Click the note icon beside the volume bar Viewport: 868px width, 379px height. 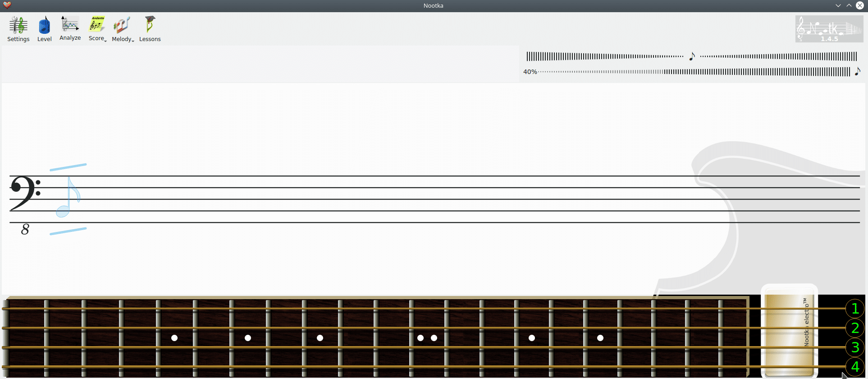[858, 71]
